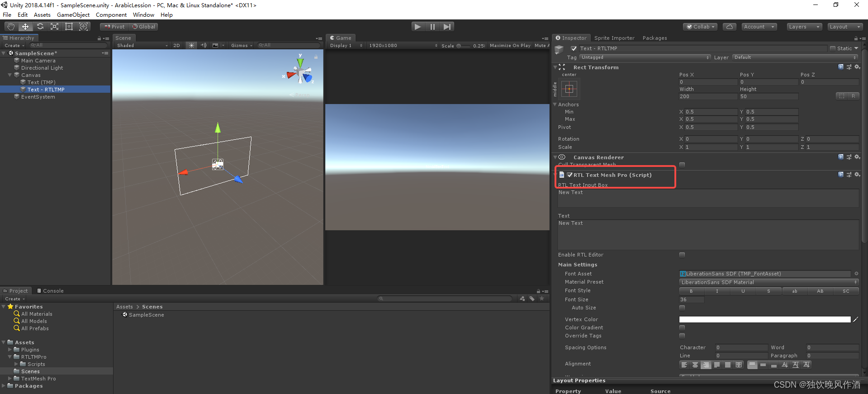Select the Hand tool in toolbar
Viewport: 868px width, 394px height.
tap(10, 27)
